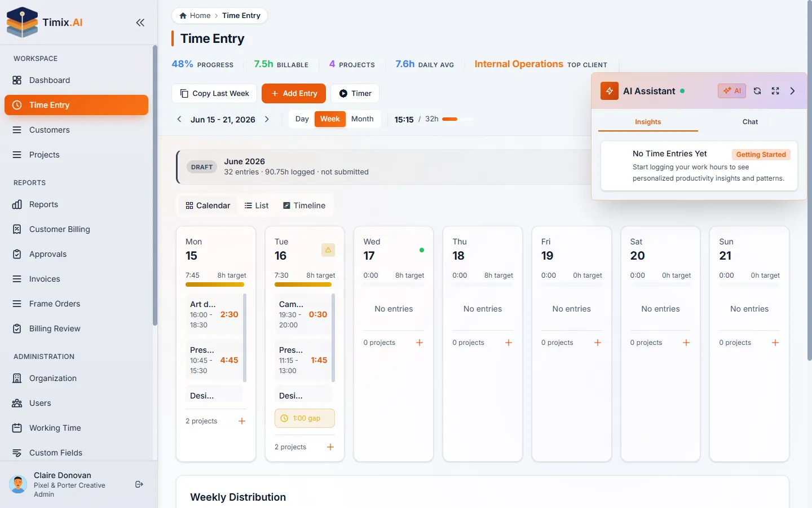The width and height of the screenshot is (812, 508).
Task: Click the 7.6h daily avg stat
Action: click(x=425, y=64)
